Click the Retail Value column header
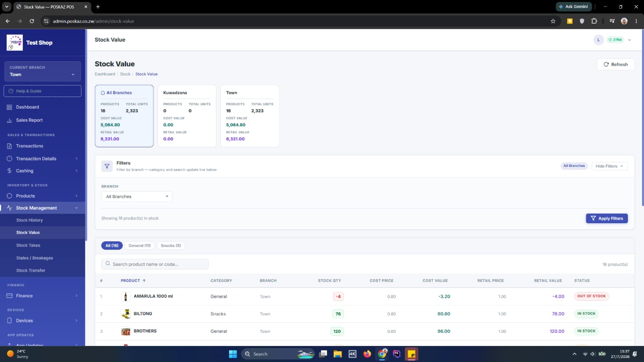Screen dimensions: 644x362 point(548,281)
